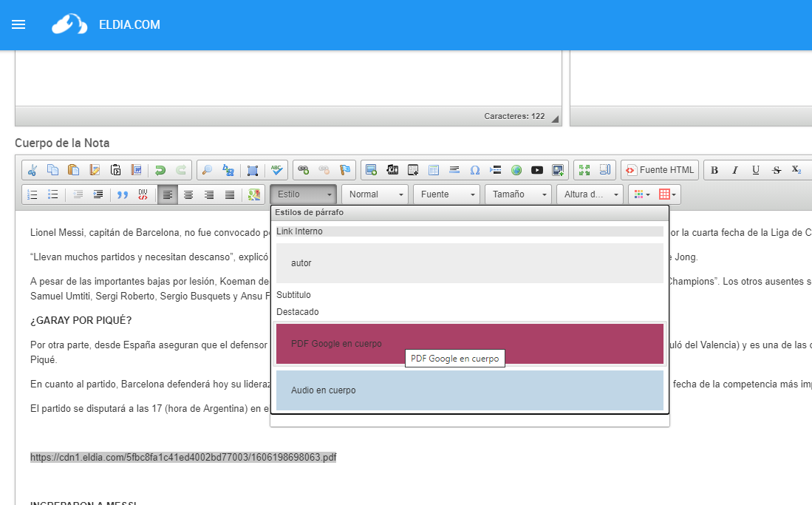The height and width of the screenshot is (505, 812).
Task: Insert a link with the chain icon
Action: pyautogui.click(x=304, y=170)
